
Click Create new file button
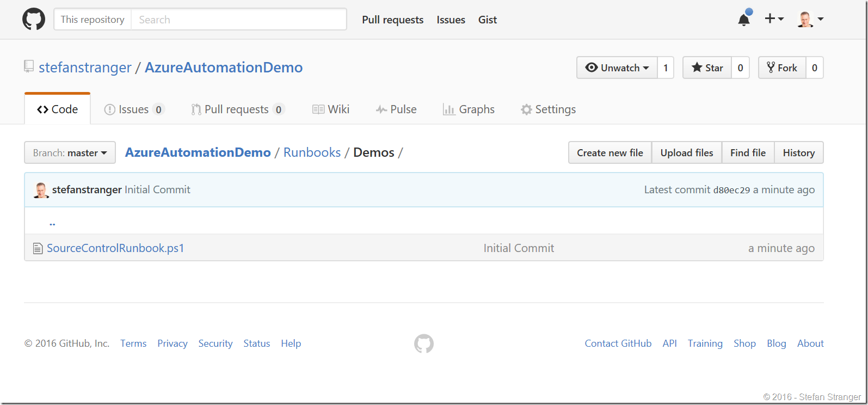[x=610, y=152]
